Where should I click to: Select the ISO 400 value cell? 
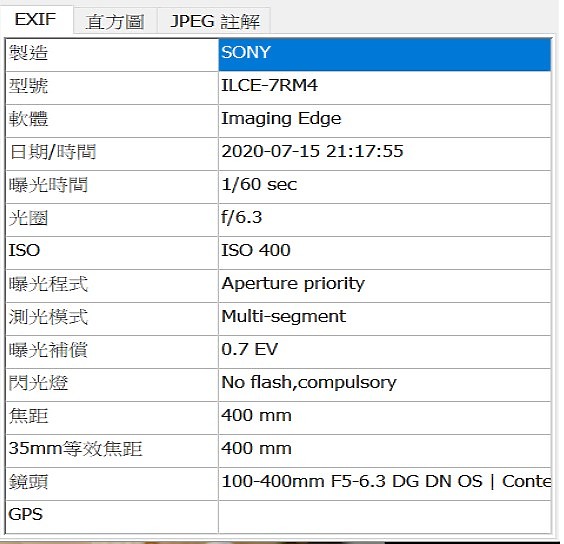[385, 253]
